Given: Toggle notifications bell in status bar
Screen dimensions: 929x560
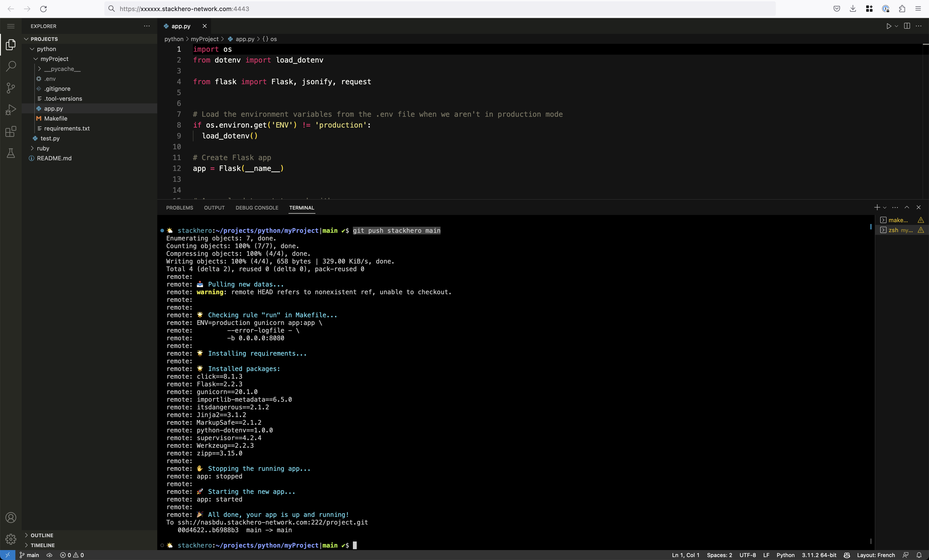Looking at the screenshot, I should [919, 555].
